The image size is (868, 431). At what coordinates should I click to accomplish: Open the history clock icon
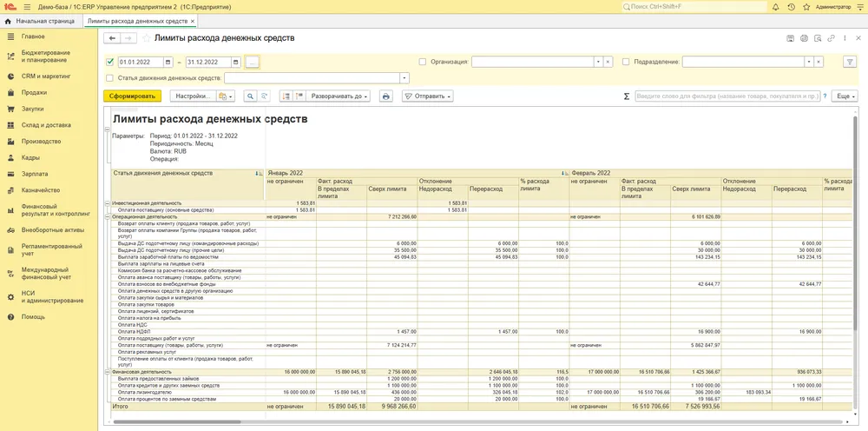tap(791, 7)
